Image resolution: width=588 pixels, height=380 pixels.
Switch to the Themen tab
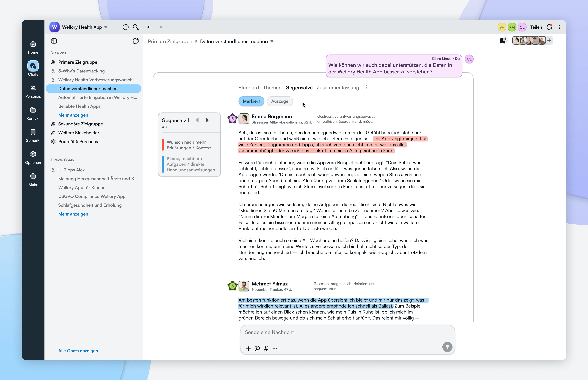[x=272, y=88]
